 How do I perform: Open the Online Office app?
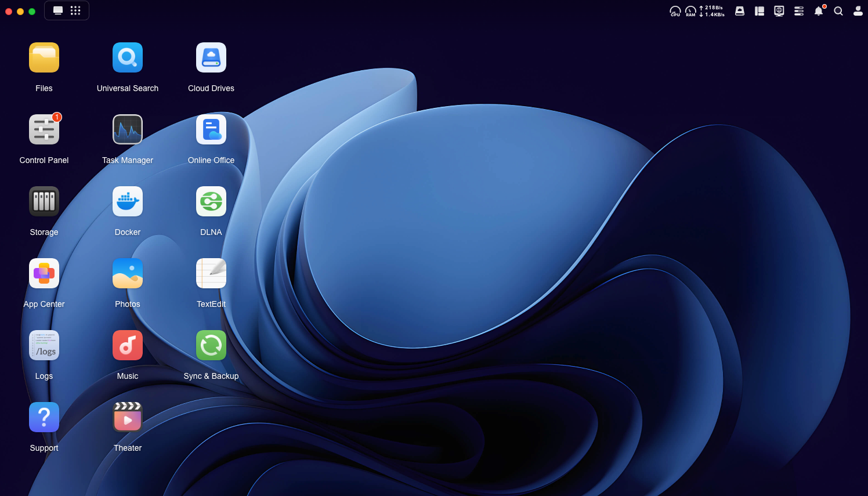point(211,130)
